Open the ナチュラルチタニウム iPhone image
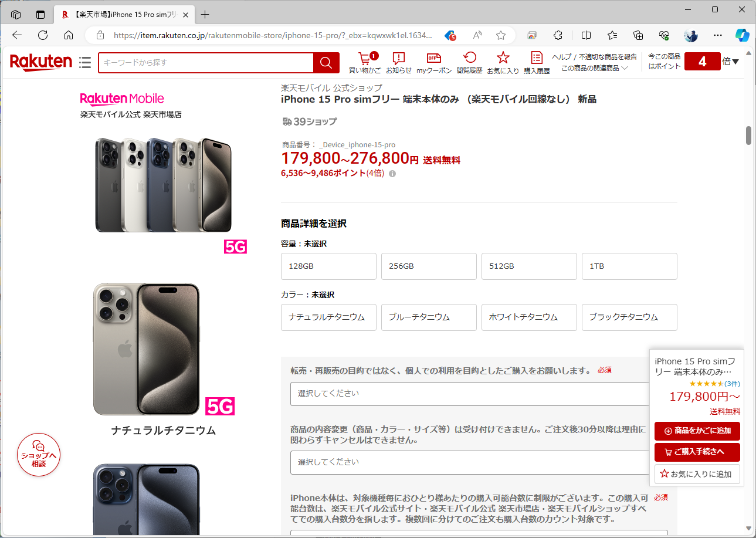The height and width of the screenshot is (538, 756). point(146,349)
